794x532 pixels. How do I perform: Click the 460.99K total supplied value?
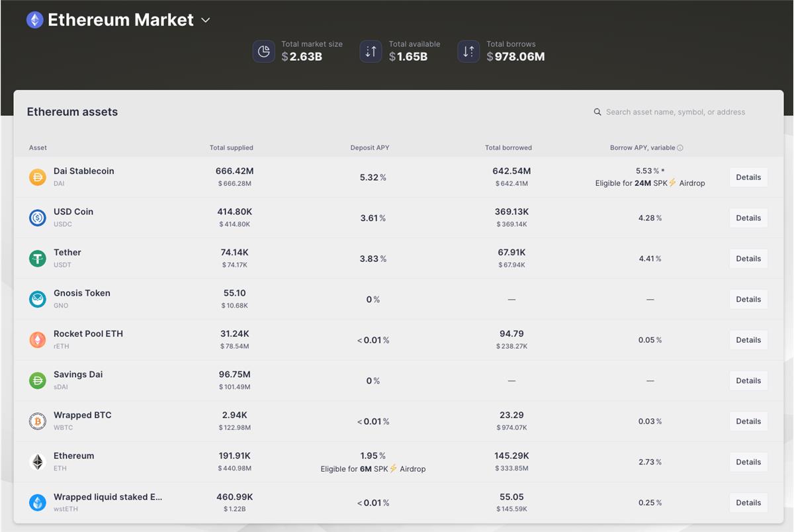coord(235,497)
